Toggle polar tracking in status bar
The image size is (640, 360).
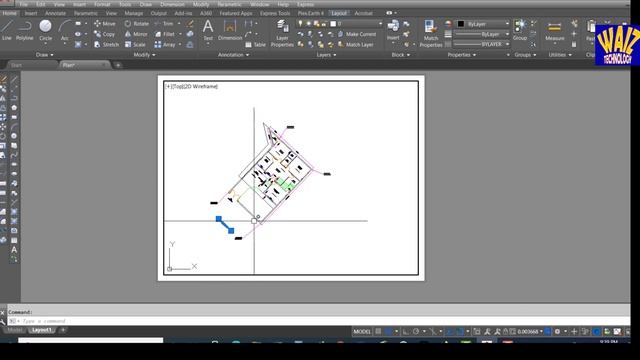point(416,331)
